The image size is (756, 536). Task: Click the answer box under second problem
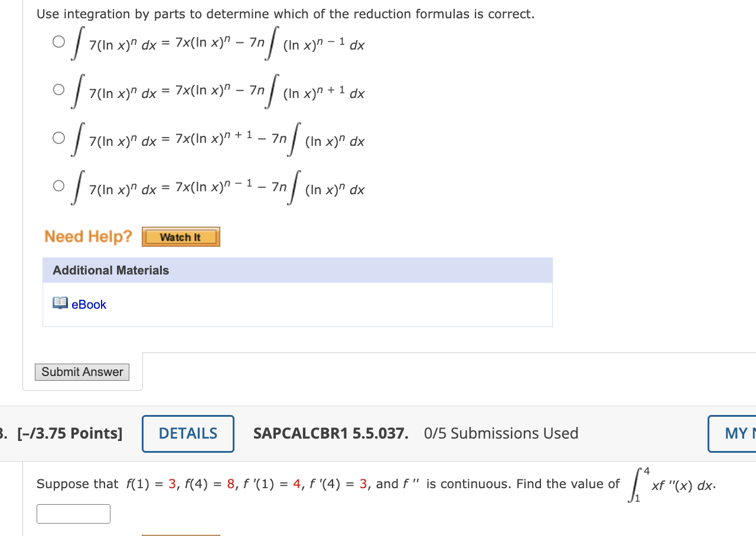tap(73, 513)
